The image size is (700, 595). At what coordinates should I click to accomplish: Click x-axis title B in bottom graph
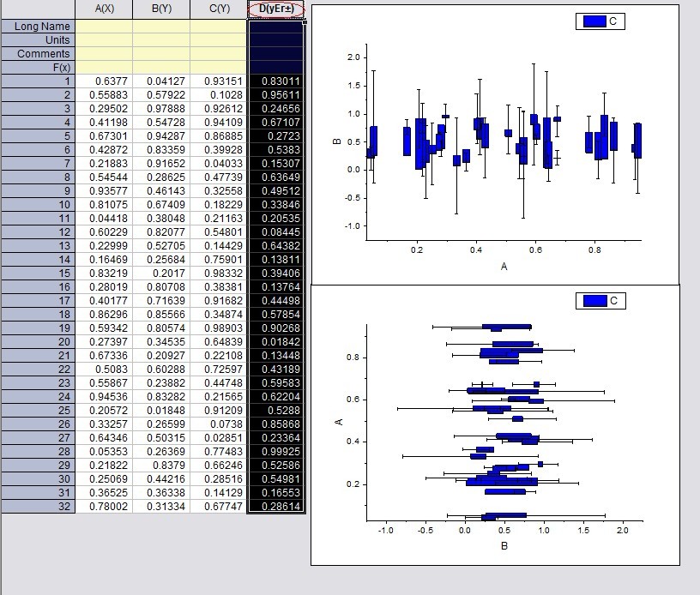(x=504, y=546)
